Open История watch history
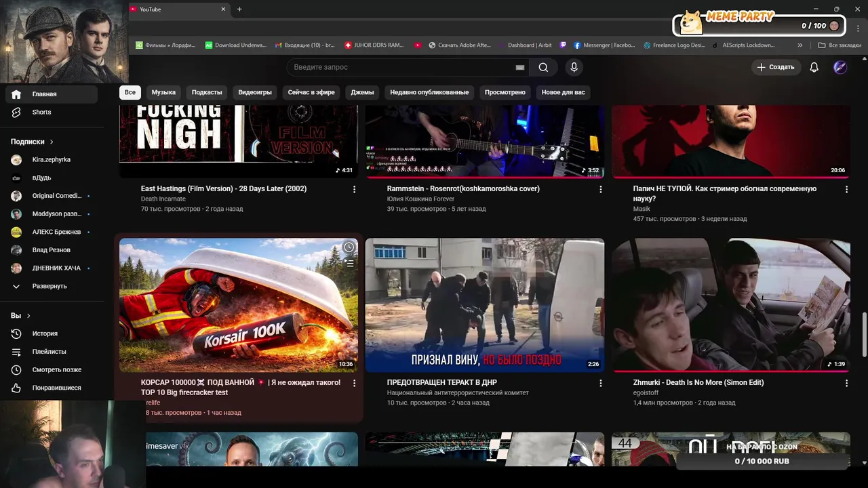The image size is (868, 488). pos(52,333)
